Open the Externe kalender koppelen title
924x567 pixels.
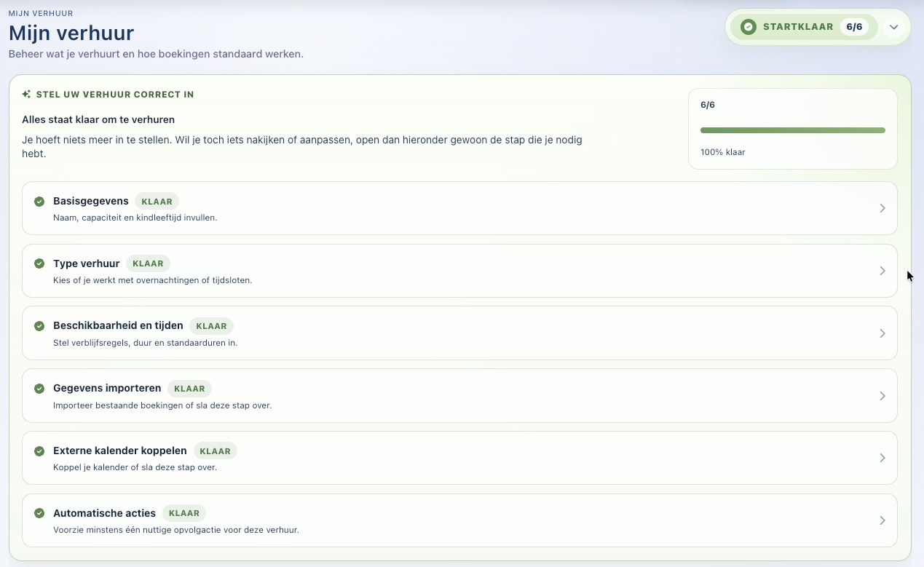[120, 451]
